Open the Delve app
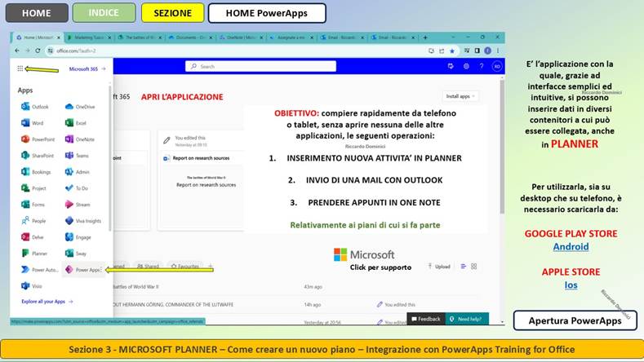This screenshot has width=644, height=362. [32, 237]
